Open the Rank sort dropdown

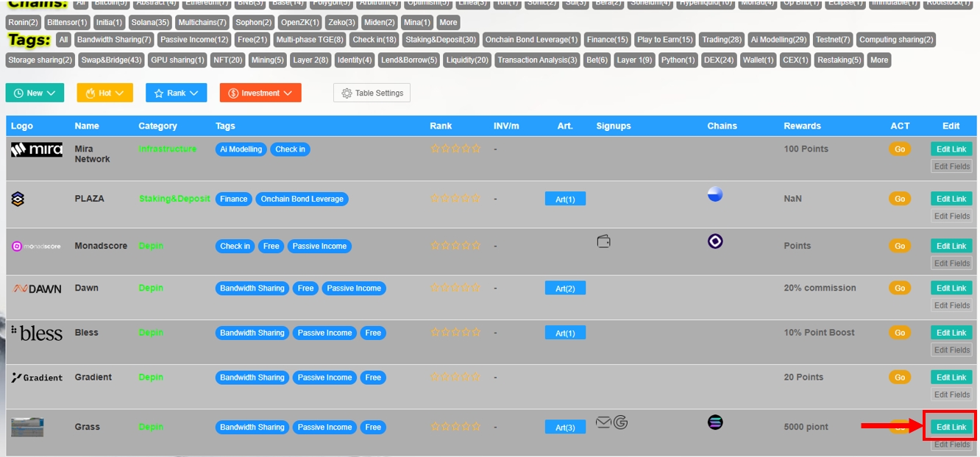(x=177, y=93)
